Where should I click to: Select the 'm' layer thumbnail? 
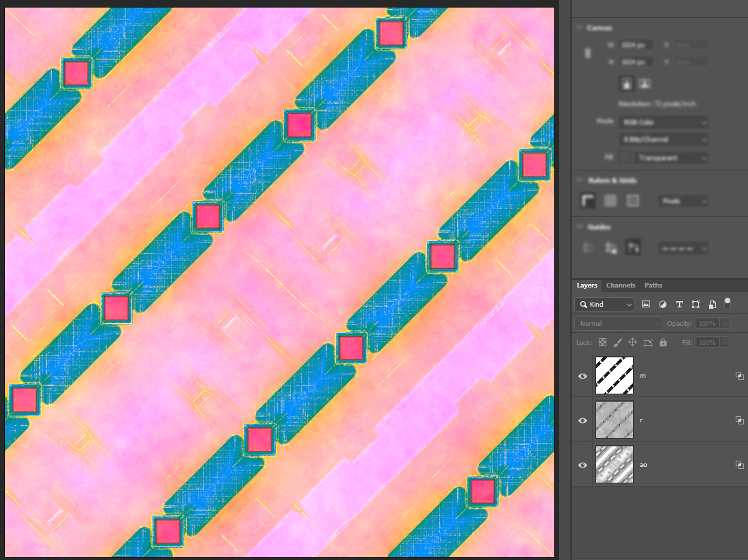pyautogui.click(x=615, y=376)
